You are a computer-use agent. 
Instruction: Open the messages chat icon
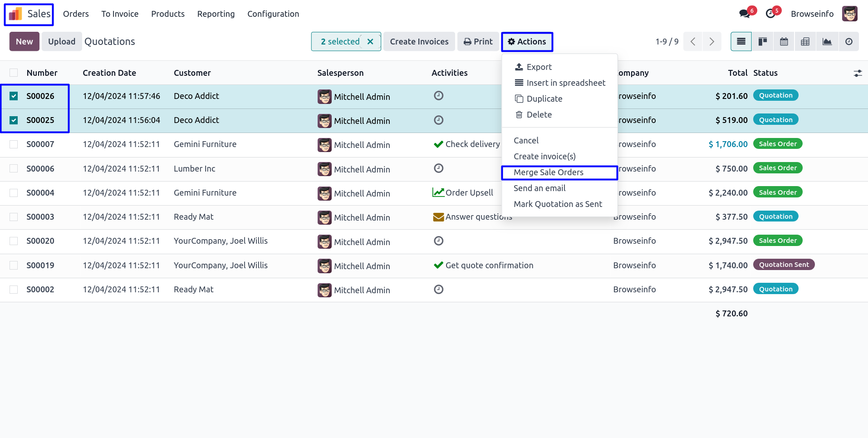(744, 14)
